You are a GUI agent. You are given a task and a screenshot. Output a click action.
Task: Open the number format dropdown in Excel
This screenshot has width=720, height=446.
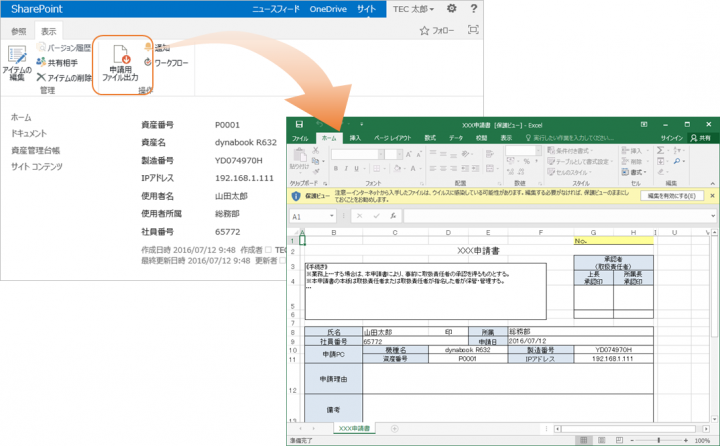[x=538, y=151]
